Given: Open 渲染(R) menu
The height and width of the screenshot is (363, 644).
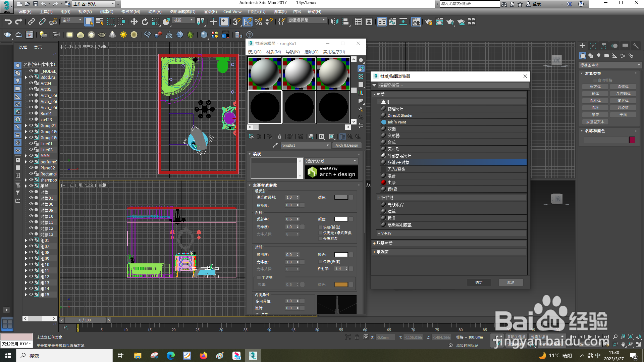Looking at the screenshot, I should click(x=210, y=12).
